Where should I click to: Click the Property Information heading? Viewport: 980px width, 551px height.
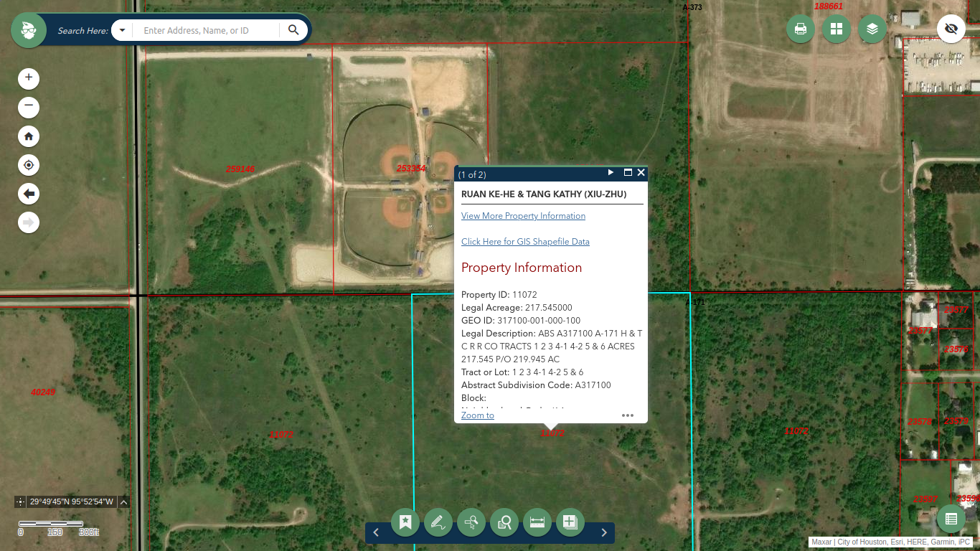[x=522, y=268]
